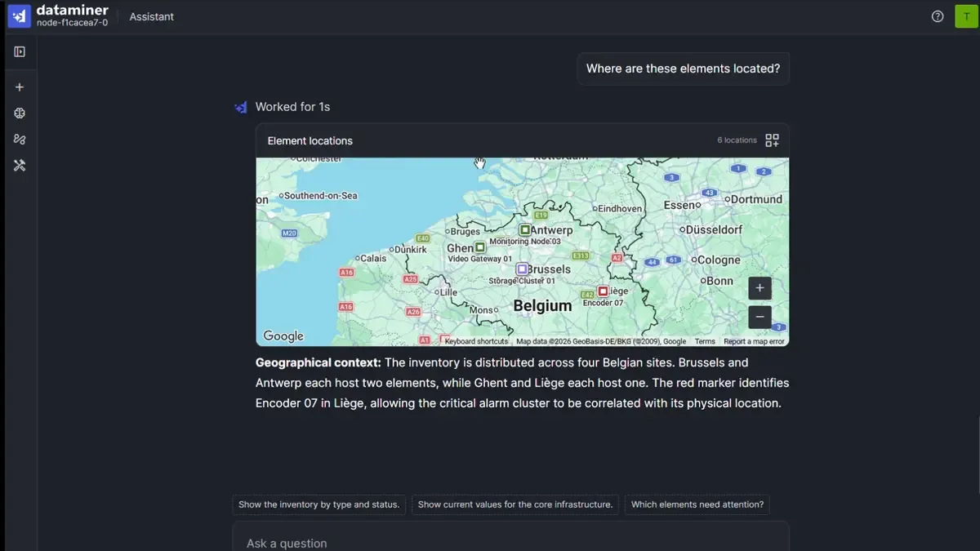Zoom in the map with plus button
980x551 pixels.
[x=759, y=288]
